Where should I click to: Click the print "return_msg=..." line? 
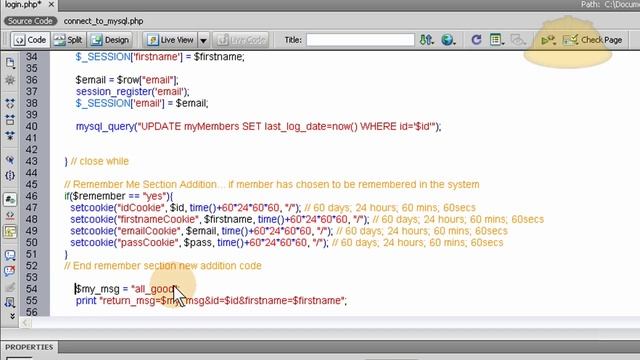point(211,301)
